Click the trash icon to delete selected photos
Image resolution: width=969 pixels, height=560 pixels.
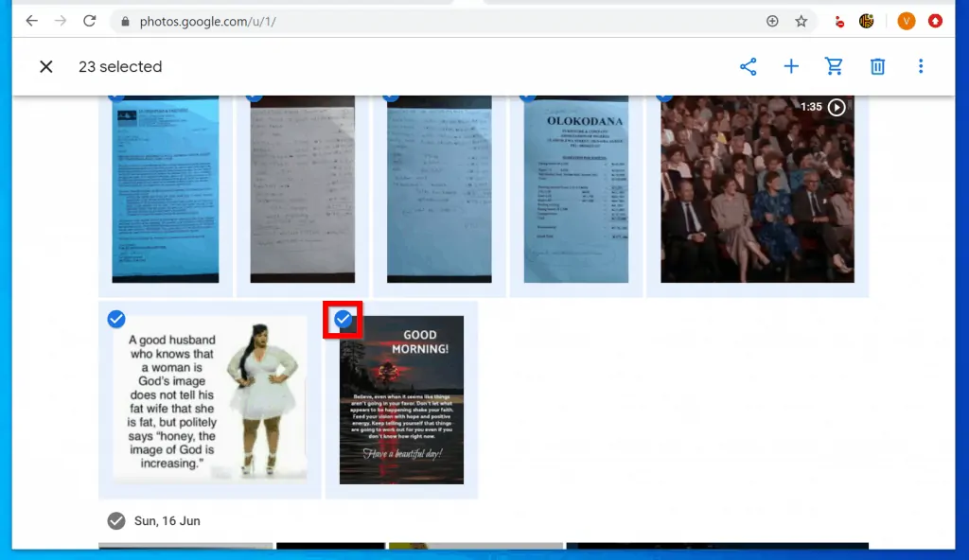click(877, 66)
